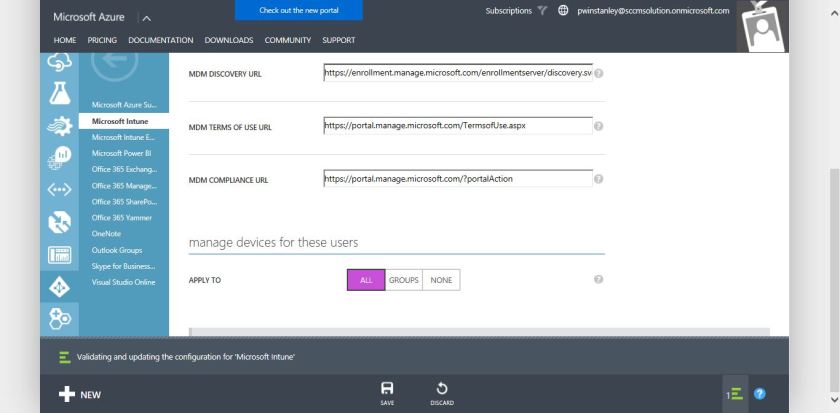Expand the Microsoft Azure header chevron
This screenshot has width=840, height=413.
tap(144, 18)
